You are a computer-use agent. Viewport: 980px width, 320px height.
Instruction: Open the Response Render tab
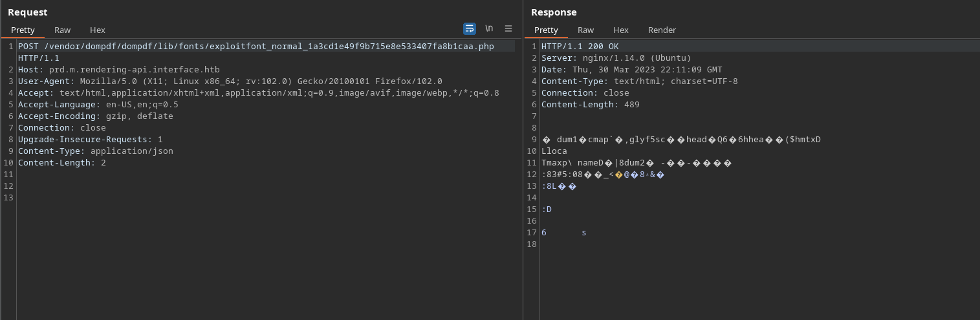[662, 30]
